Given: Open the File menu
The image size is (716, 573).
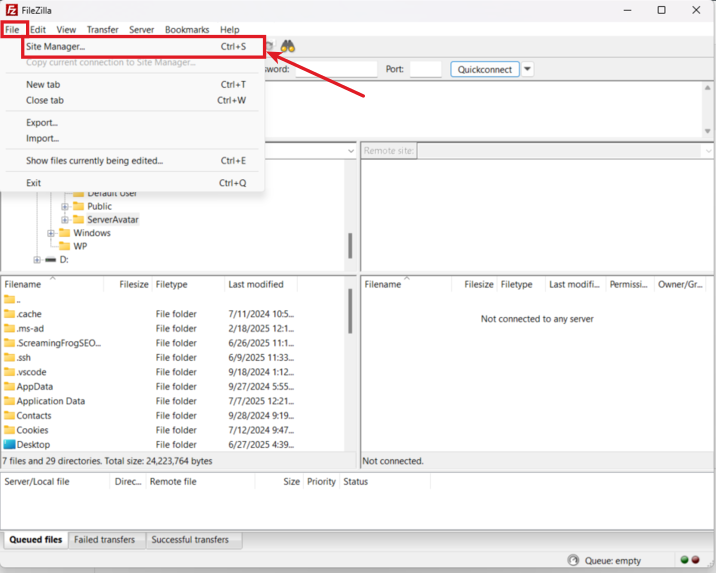Looking at the screenshot, I should click(x=12, y=30).
